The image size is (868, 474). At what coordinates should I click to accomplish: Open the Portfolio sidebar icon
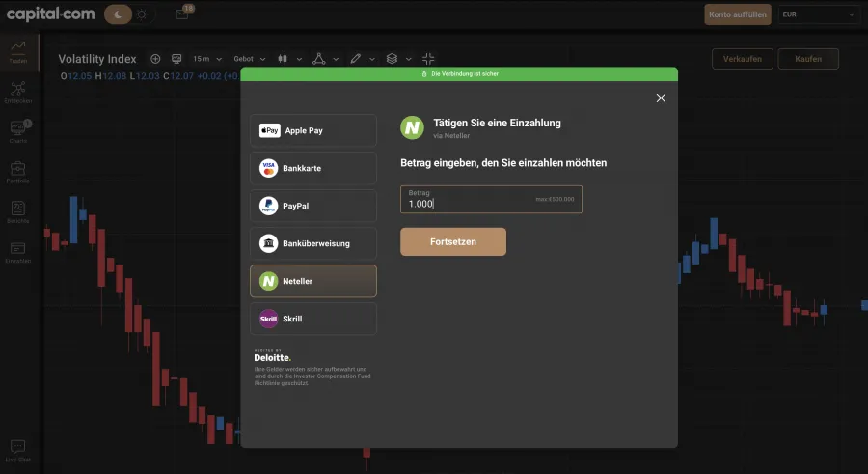pos(18,173)
